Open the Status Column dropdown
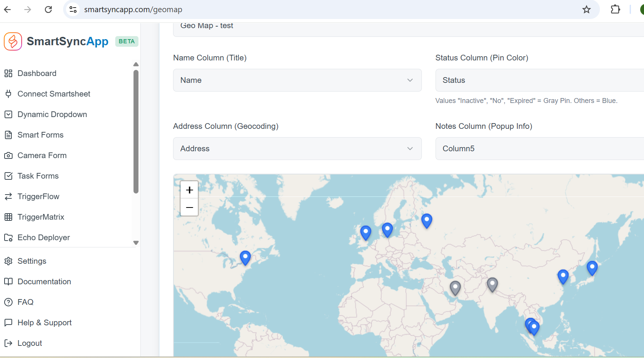The height and width of the screenshot is (358, 644). click(x=540, y=80)
